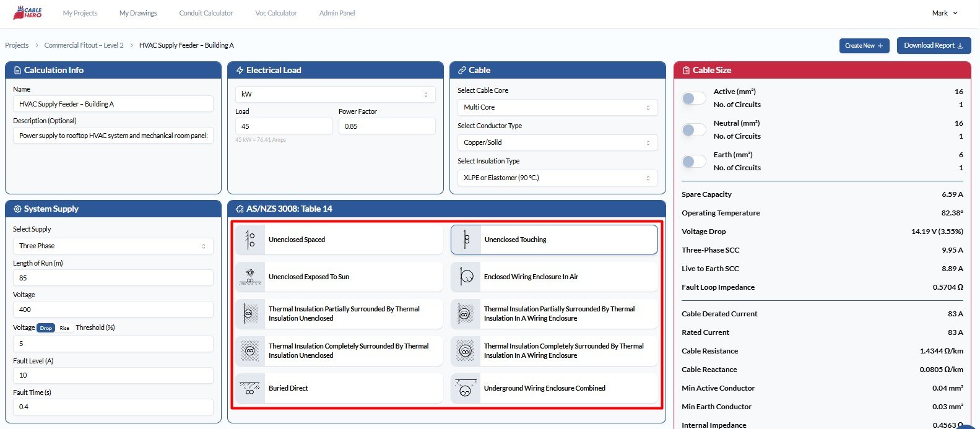Open the Admin Panel
Screen dimensions: 980x429
[337, 13]
